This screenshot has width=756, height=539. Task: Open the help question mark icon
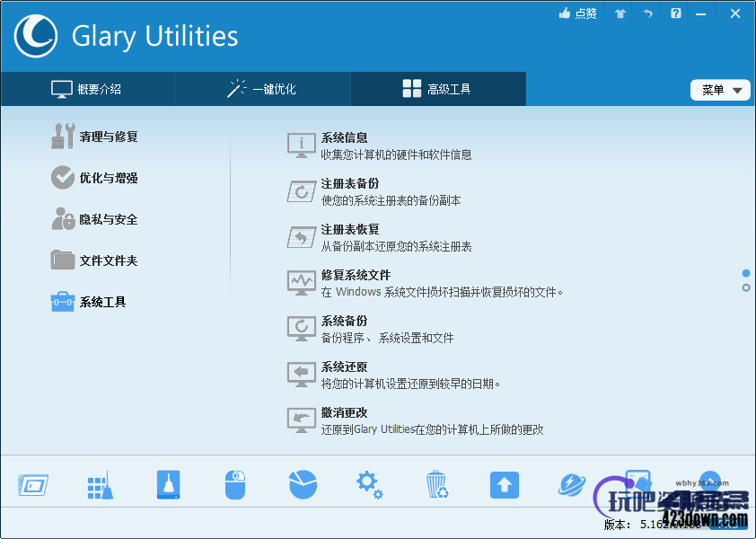click(x=676, y=13)
